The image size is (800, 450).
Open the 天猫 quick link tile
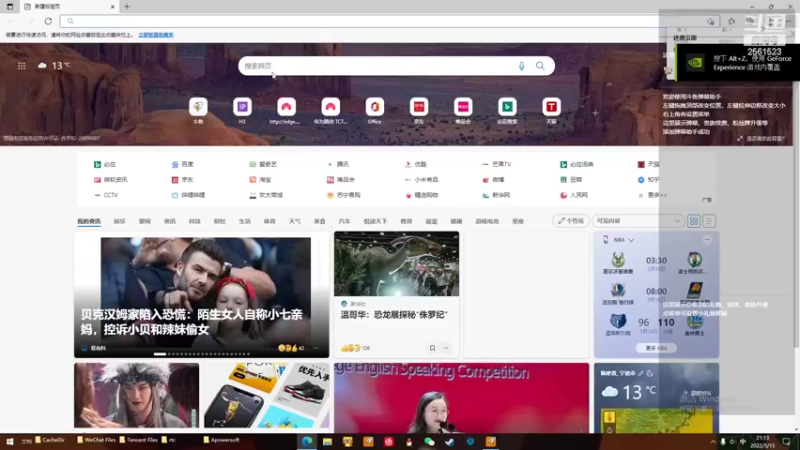click(x=551, y=107)
